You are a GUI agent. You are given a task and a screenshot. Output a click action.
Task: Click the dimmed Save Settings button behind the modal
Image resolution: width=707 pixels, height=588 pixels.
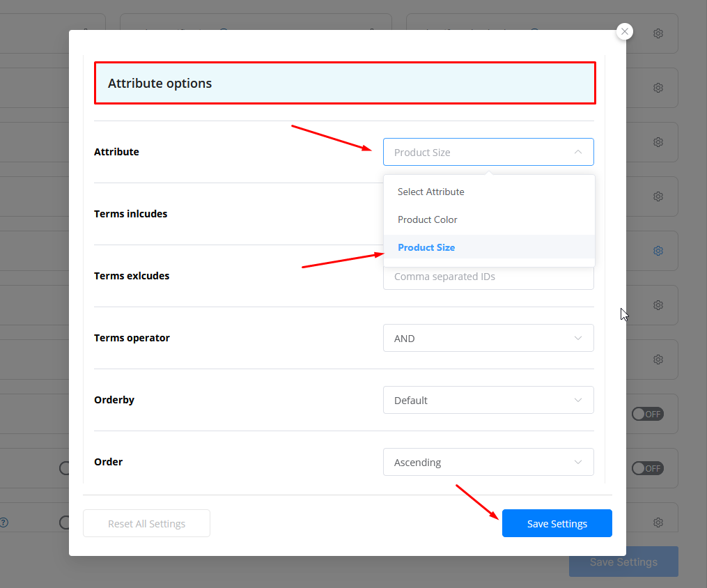pyautogui.click(x=623, y=562)
